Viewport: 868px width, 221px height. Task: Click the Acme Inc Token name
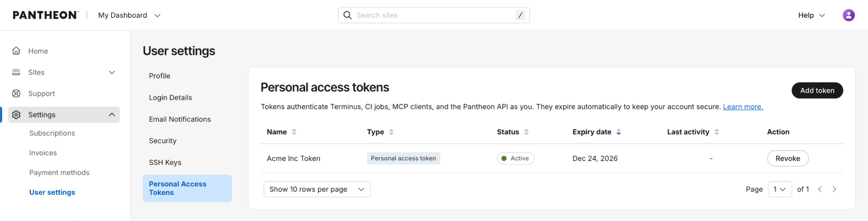[294, 158]
